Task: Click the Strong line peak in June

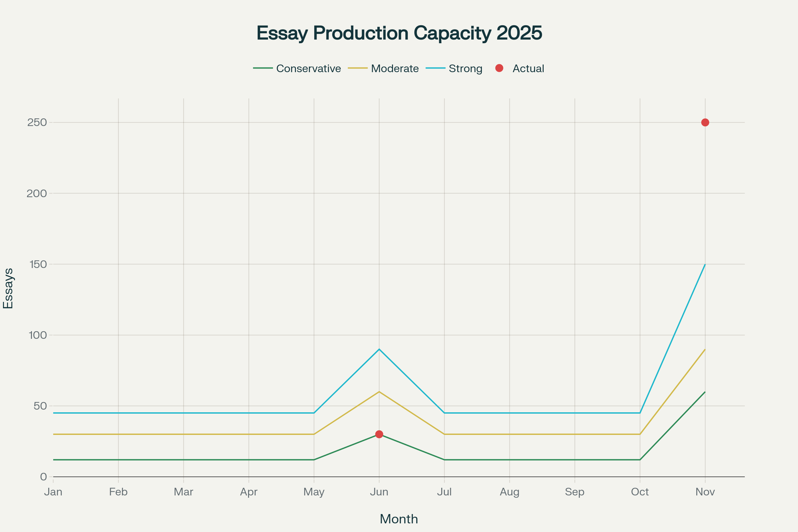Action: click(379, 349)
